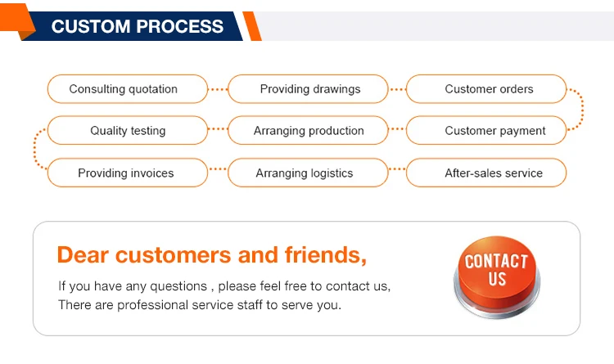Viewport: 614px width, 364px height.
Task: Click the orange slanted stripe after Custom Process
Action: click(252, 26)
